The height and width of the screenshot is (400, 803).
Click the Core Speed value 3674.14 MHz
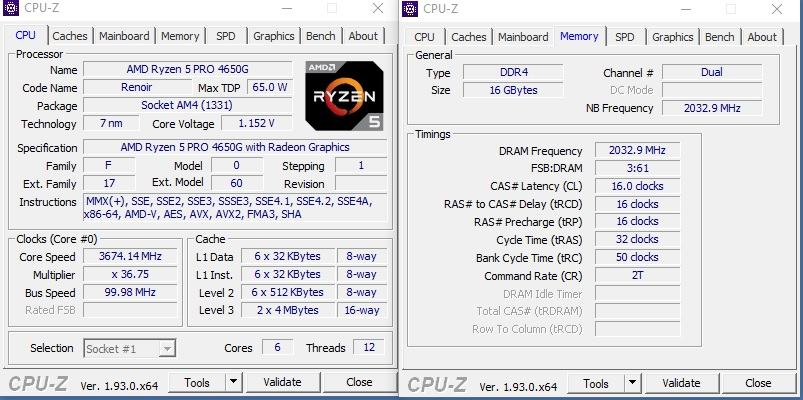tap(130, 256)
